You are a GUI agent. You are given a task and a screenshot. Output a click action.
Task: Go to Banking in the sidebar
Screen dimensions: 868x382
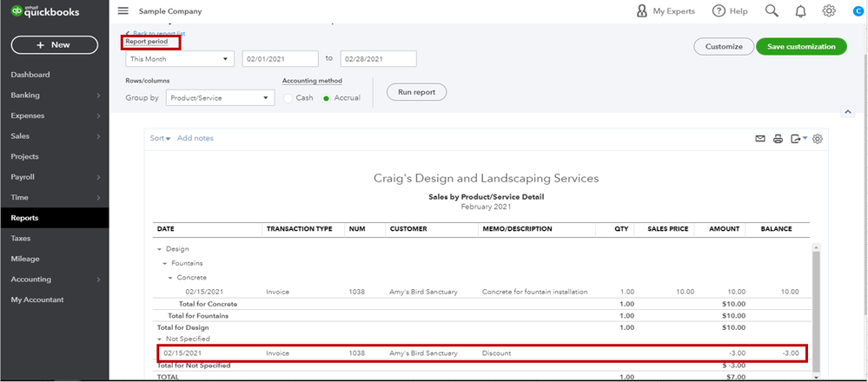click(25, 95)
